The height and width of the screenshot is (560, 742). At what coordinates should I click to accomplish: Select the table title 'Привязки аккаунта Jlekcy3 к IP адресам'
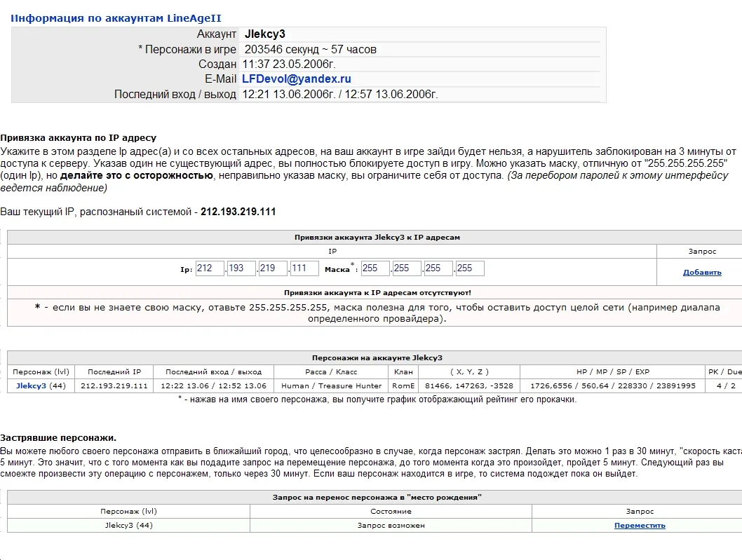pos(377,238)
